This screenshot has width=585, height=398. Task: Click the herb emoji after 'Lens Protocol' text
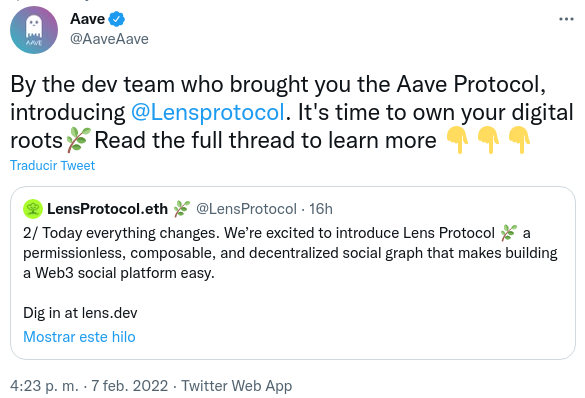pos(509,233)
